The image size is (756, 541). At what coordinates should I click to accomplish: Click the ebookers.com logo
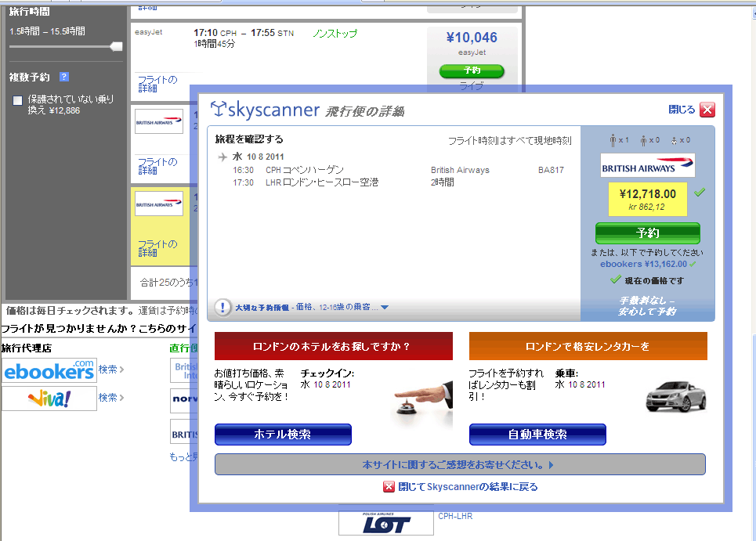coord(49,370)
